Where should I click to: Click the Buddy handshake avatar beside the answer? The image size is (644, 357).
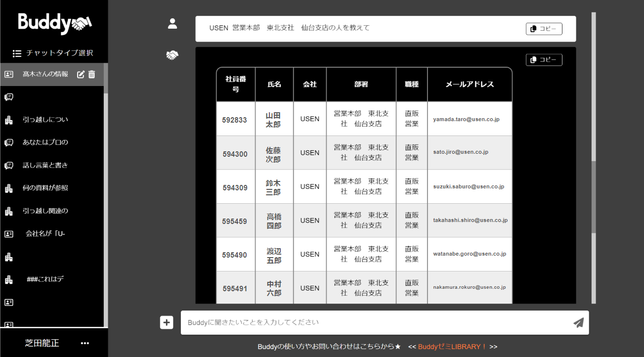click(x=172, y=55)
